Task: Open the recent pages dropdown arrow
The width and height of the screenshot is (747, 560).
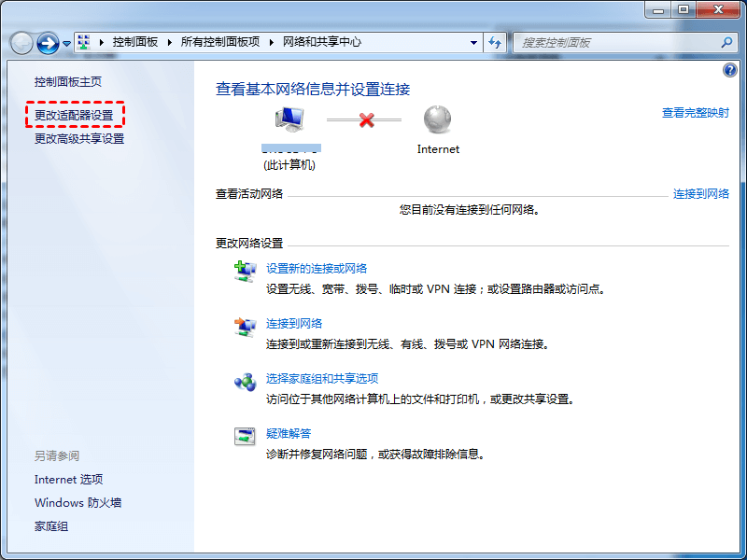Action: (x=67, y=43)
